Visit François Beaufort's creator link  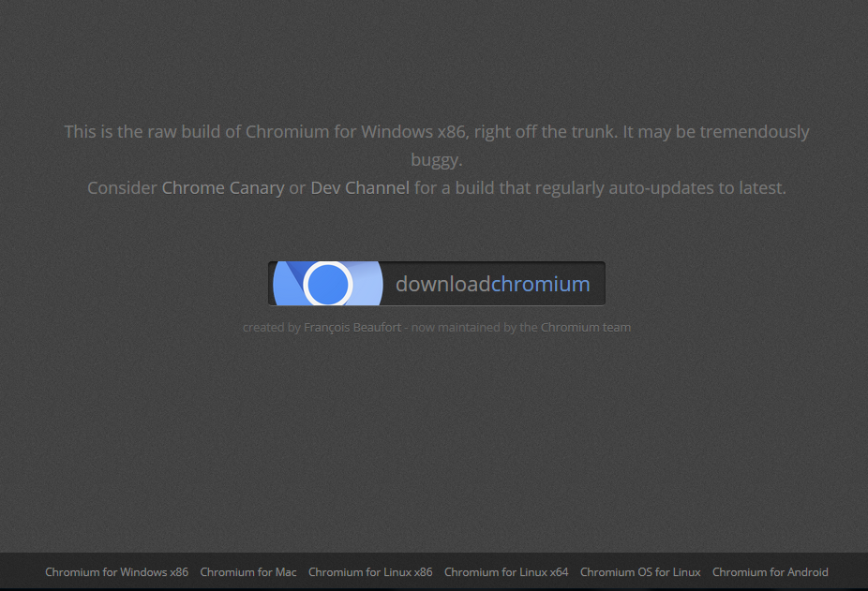(352, 328)
